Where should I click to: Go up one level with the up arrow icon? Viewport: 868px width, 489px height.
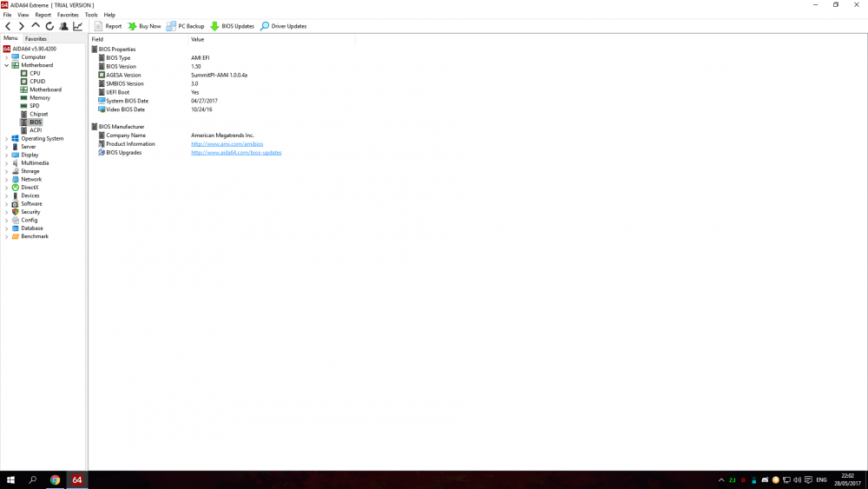[x=36, y=26]
